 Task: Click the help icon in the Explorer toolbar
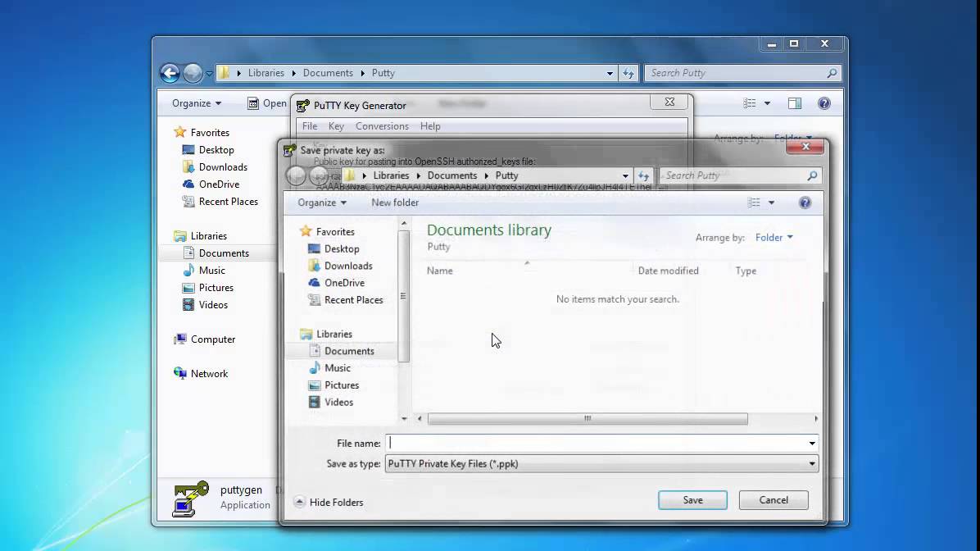point(824,103)
